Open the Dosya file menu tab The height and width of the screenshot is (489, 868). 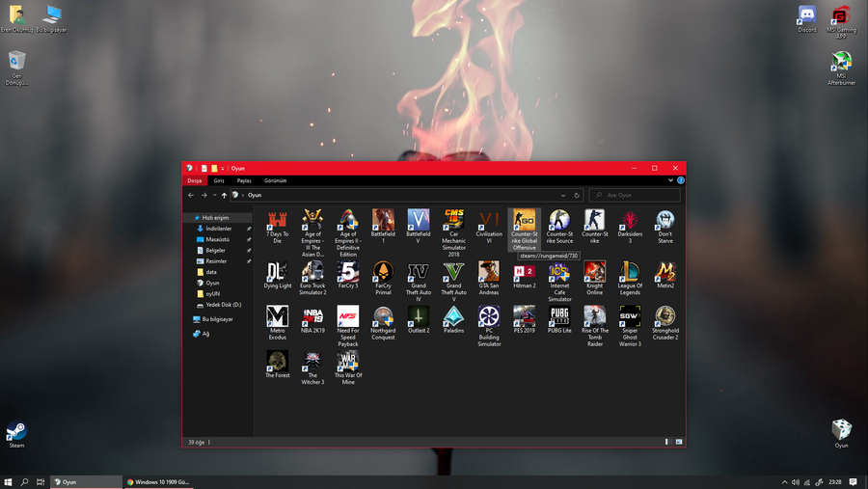(194, 180)
